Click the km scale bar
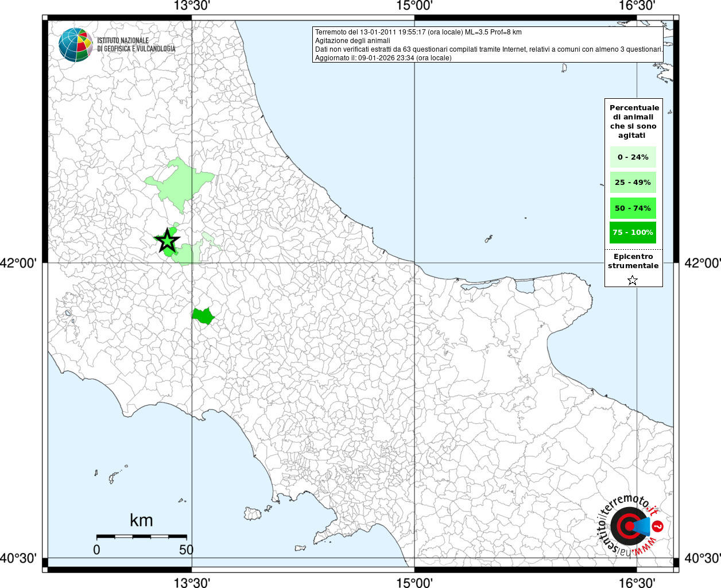 (141, 536)
